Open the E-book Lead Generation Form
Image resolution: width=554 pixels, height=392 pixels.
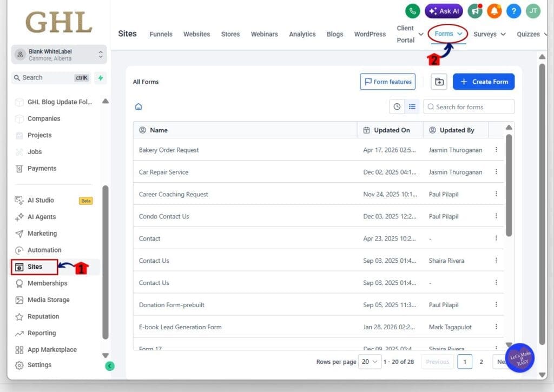(x=180, y=327)
